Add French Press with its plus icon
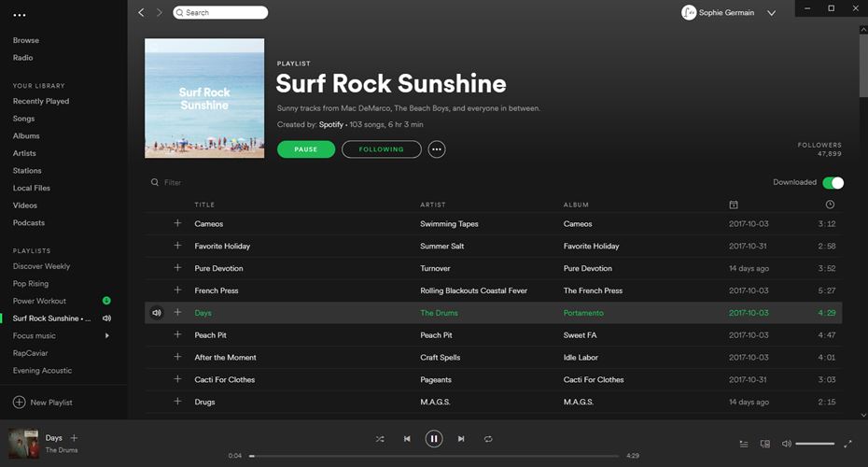868x467 pixels. 177,290
